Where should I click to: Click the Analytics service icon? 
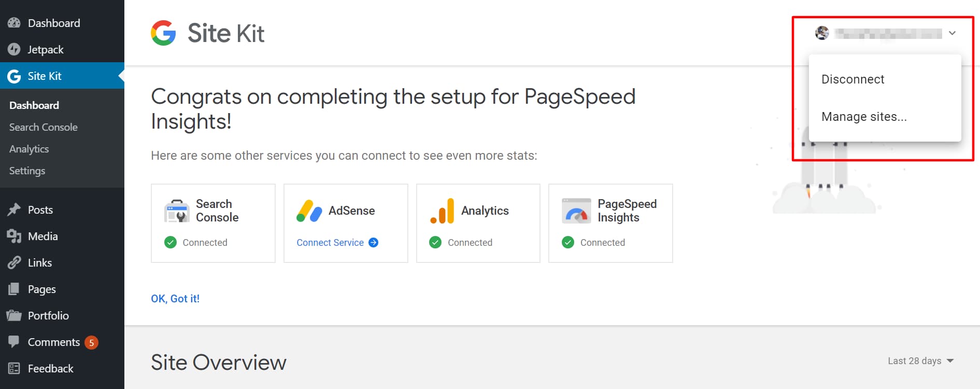click(443, 211)
